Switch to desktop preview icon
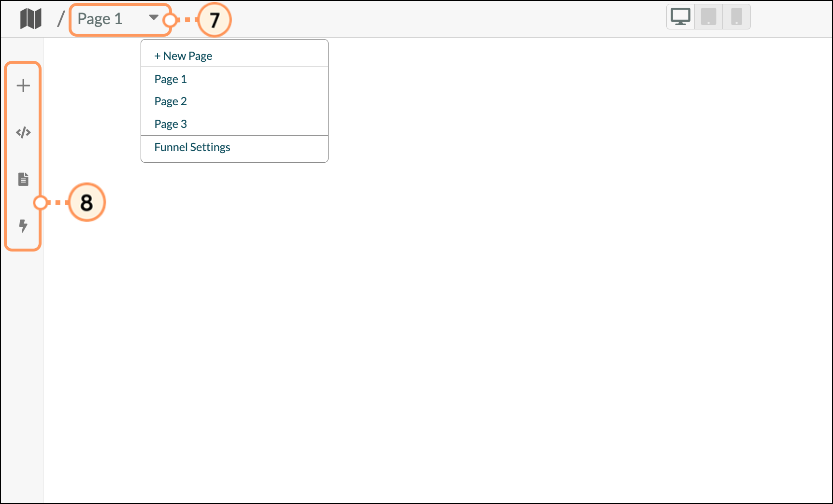 (680, 17)
